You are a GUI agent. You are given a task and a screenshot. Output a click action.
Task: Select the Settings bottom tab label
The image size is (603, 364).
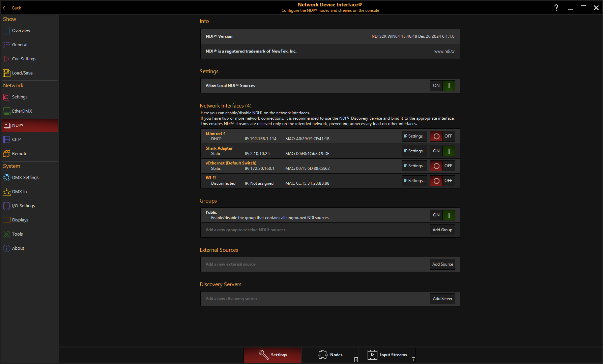(279, 355)
